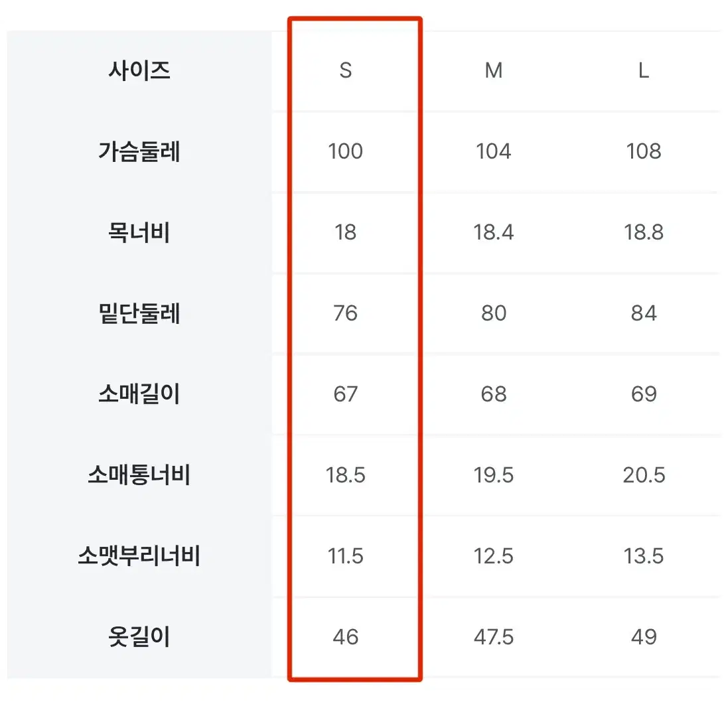Click chest value 108 for size L
Screen dimensions: 728x728
click(x=644, y=151)
